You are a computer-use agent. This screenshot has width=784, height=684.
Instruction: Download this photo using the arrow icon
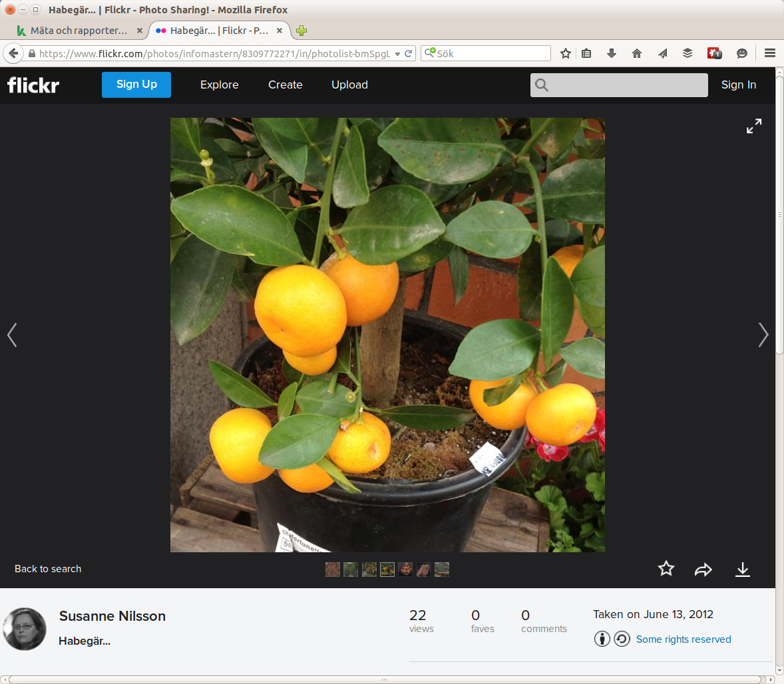[x=742, y=570]
